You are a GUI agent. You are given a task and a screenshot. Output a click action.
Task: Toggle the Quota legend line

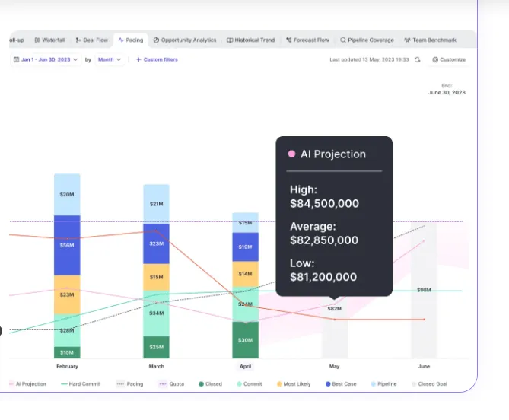pyautogui.click(x=171, y=384)
